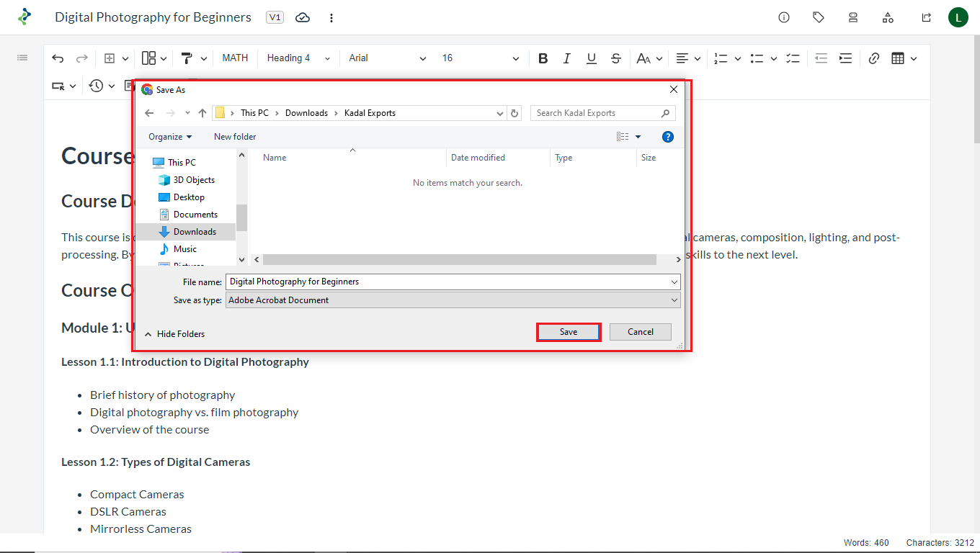Expand the Arial font dropdown
Image resolution: width=980 pixels, height=553 pixels.
coord(388,58)
